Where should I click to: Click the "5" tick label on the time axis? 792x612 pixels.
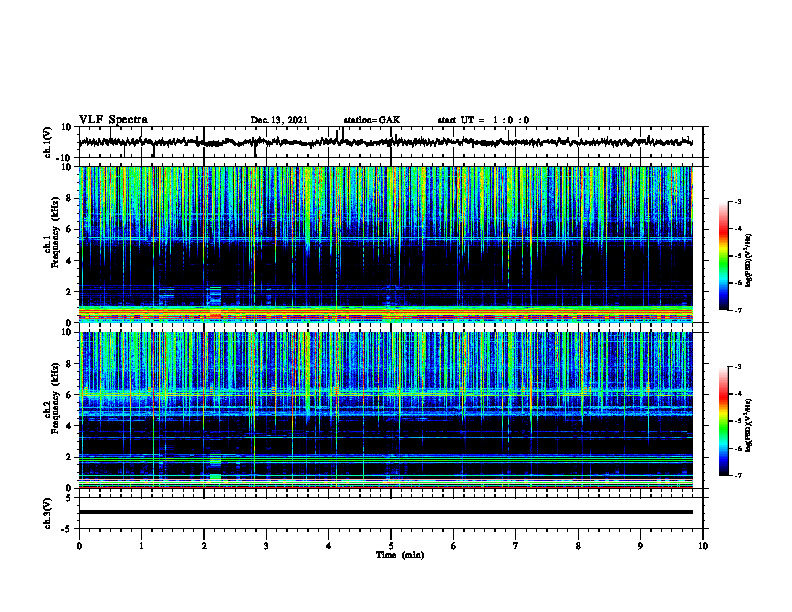[x=391, y=546]
